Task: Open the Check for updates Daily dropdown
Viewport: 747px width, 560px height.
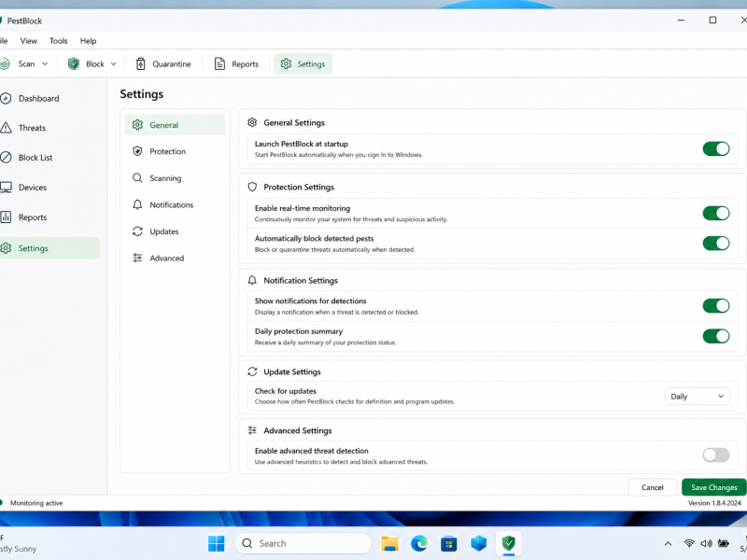Action: 697,396
